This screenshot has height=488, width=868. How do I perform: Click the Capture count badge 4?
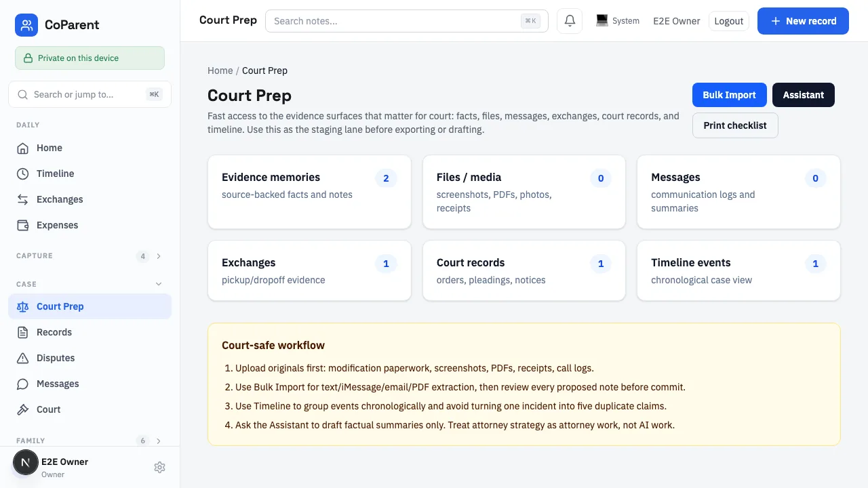click(x=142, y=256)
